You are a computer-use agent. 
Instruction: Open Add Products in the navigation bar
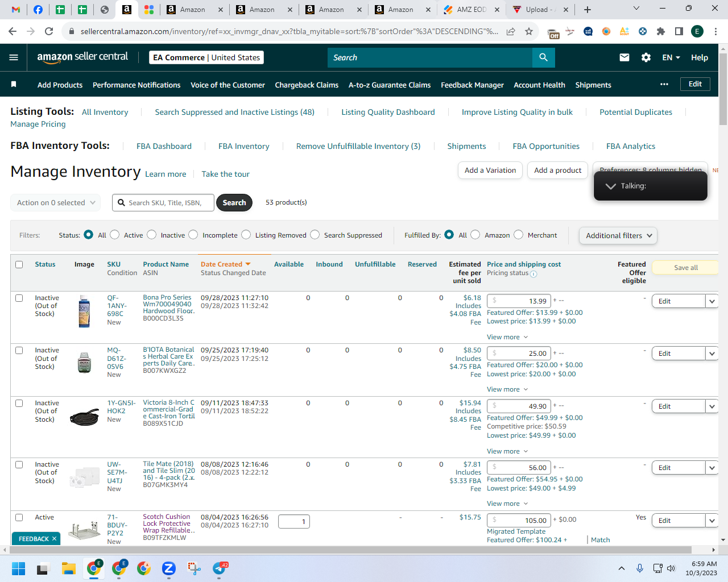(60, 85)
